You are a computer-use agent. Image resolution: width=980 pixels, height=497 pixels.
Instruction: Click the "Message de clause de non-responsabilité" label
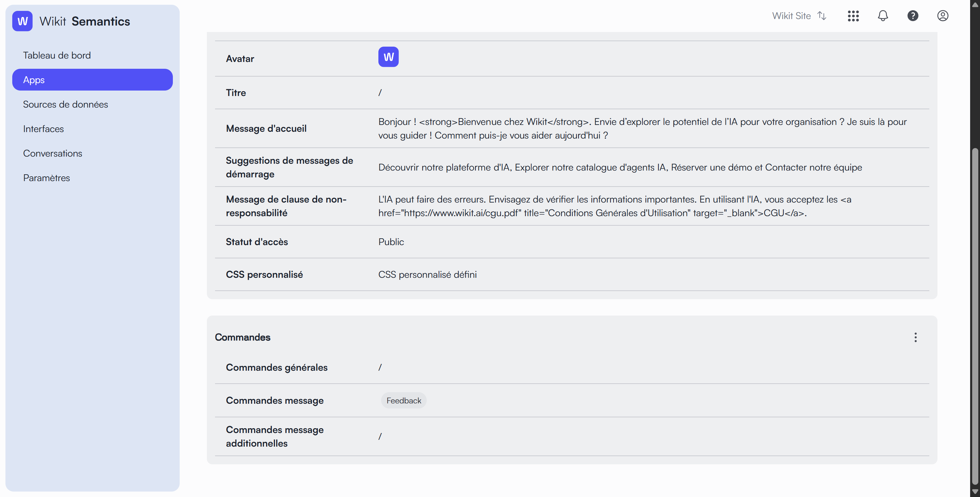pos(286,206)
